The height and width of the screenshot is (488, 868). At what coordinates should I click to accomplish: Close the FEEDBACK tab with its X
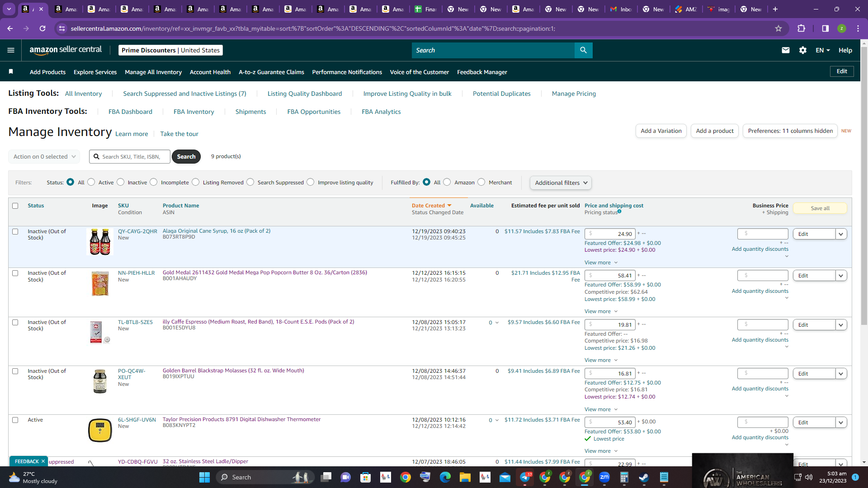coord(43,461)
